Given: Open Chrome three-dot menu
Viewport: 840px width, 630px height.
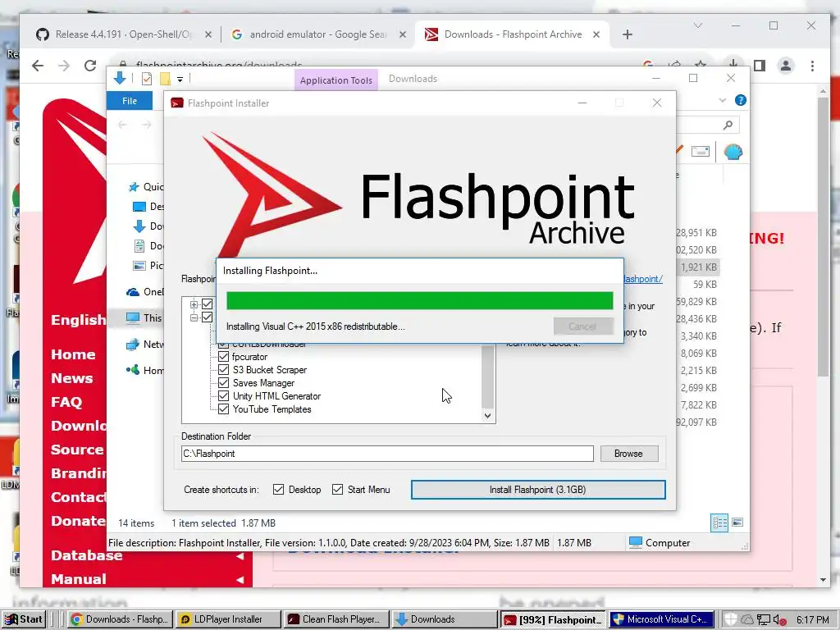Looking at the screenshot, I should click(812, 66).
